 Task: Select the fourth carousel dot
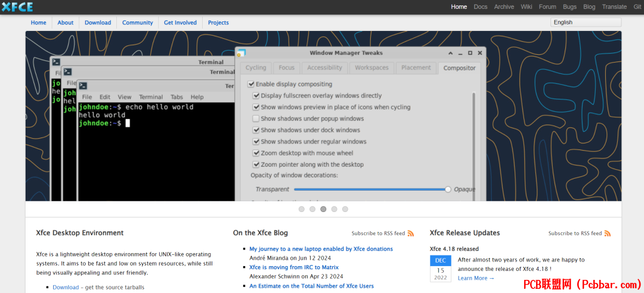335,209
